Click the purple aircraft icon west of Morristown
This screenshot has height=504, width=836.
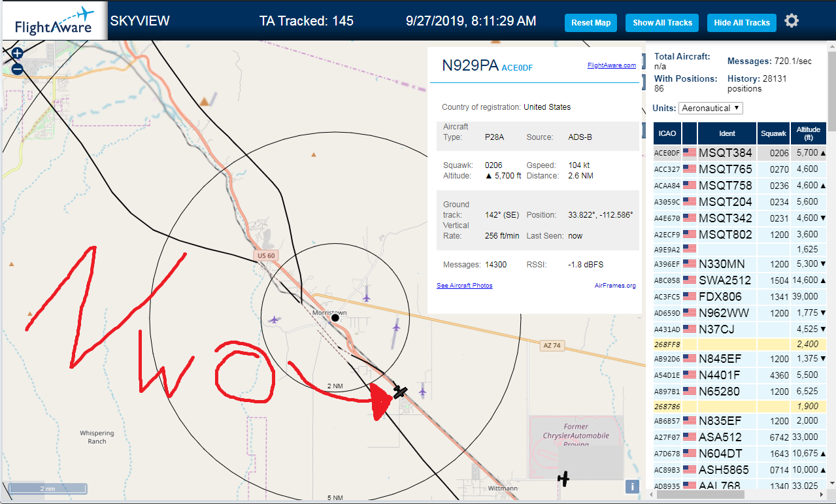(x=275, y=320)
